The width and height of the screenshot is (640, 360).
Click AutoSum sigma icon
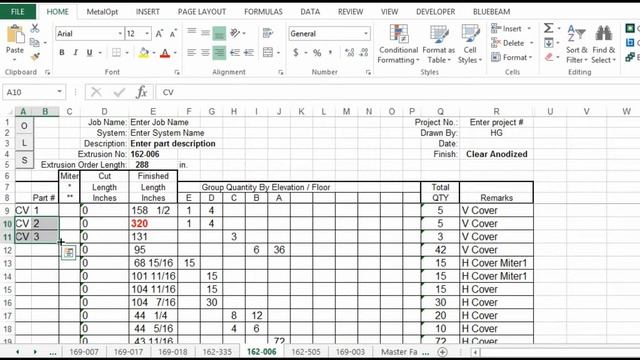point(549,28)
